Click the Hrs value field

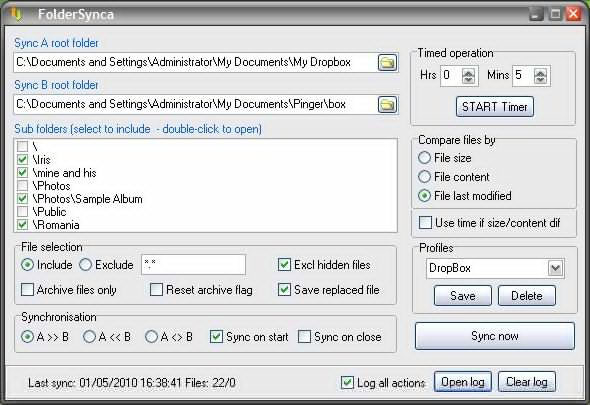[x=451, y=76]
